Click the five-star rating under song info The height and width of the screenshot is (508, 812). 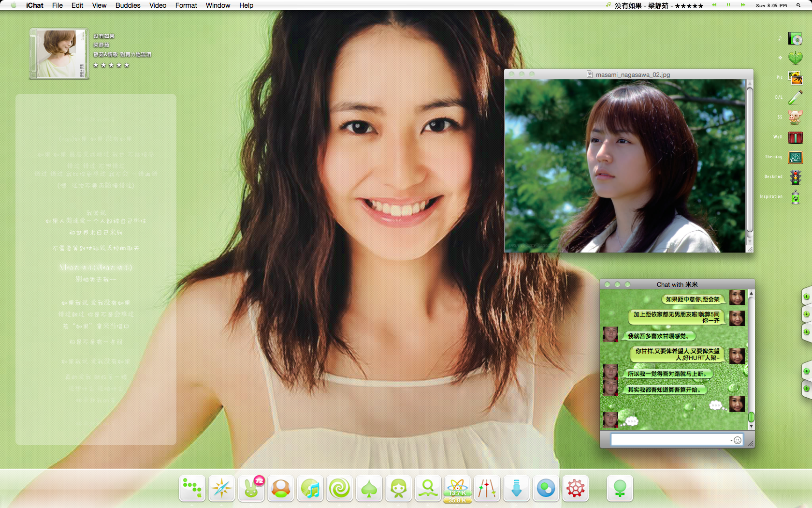(x=111, y=65)
